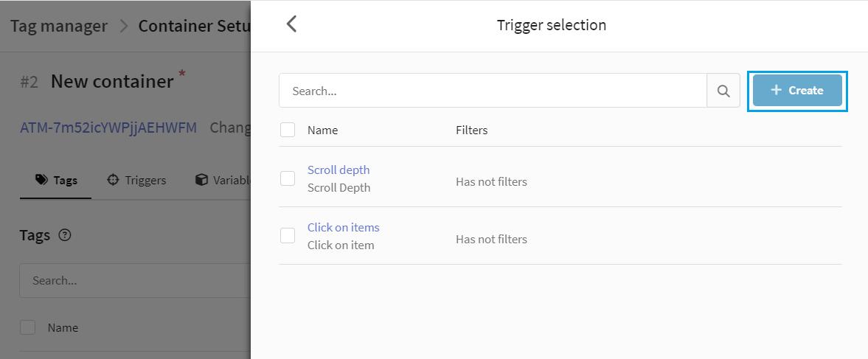Click the crosshair Triggers icon
Image resolution: width=868 pixels, height=359 pixels.
point(113,180)
